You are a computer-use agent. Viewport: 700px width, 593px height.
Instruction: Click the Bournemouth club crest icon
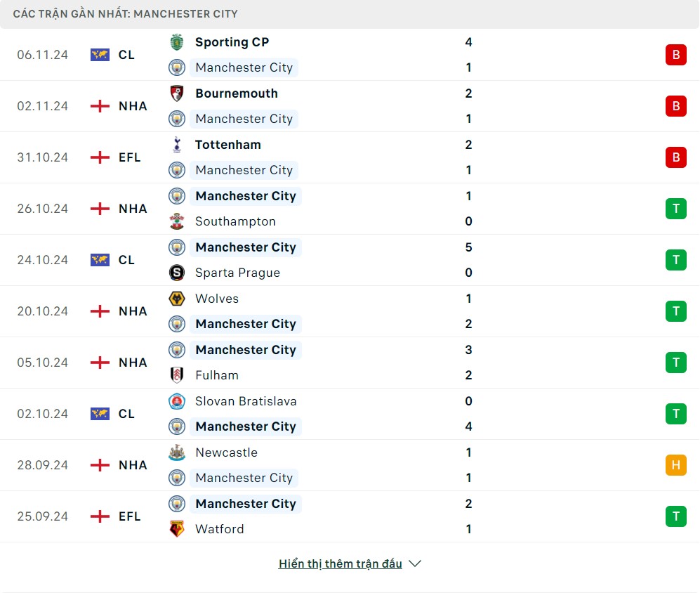(x=177, y=93)
